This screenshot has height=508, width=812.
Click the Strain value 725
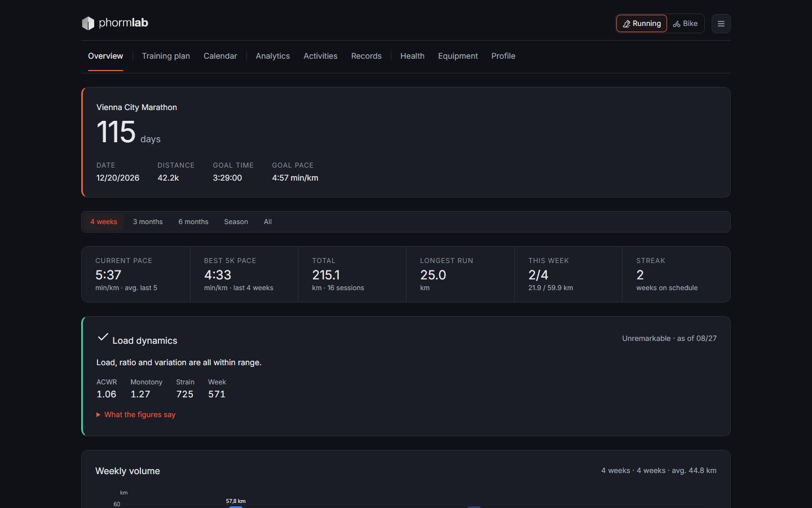point(184,394)
